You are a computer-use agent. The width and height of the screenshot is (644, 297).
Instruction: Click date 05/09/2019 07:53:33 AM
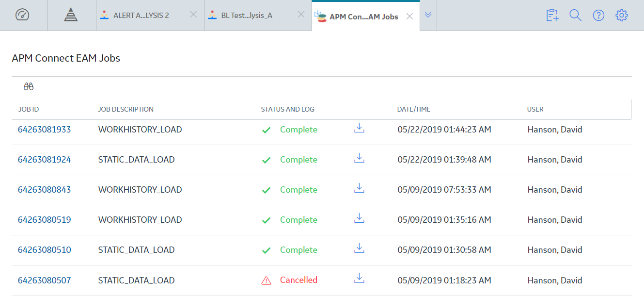pos(444,190)
